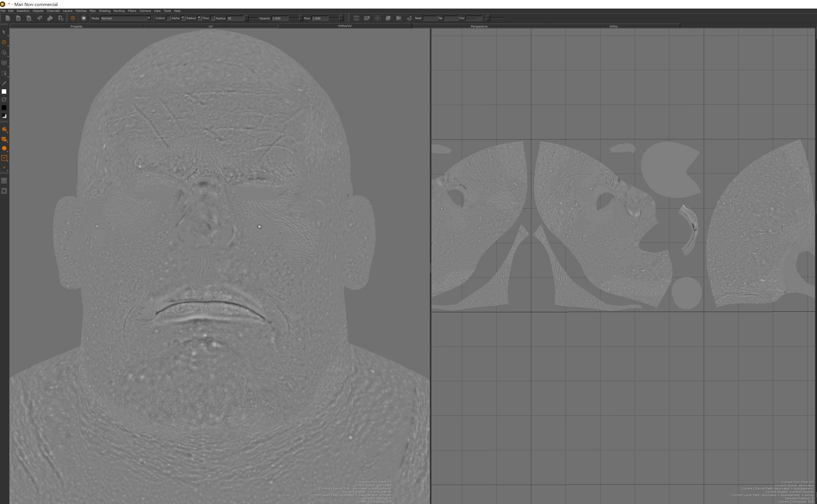Switch to the Perspective view tab
This screenshot has width=817, height=504.
479,26
